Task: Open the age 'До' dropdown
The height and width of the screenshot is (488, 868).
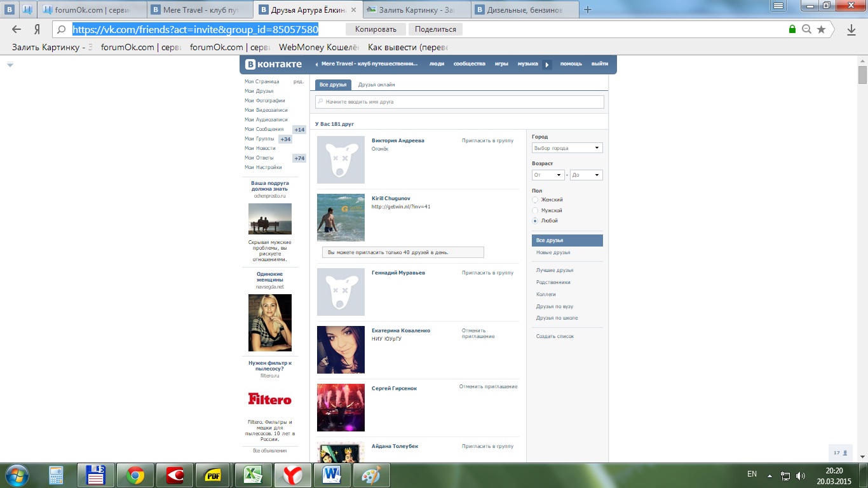Action: coord(586,175)
